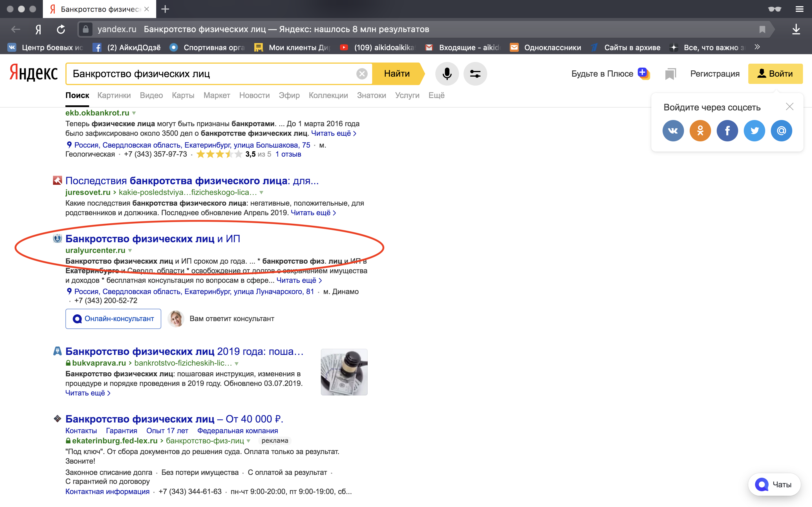Start a chat with Онлайн-консультант
The image size is (812, 507).
(x=113, y=319)
